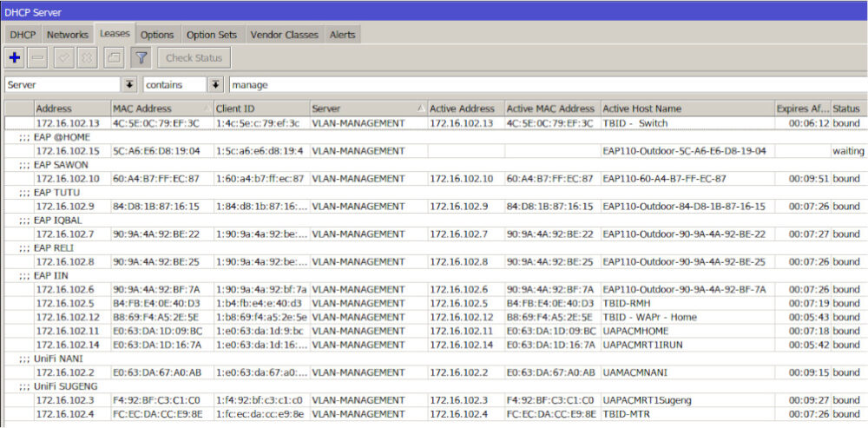Click host name UAPACMRT1Sugeng
The height and width of the screenshot is (428, 868).
coord(648,400)
